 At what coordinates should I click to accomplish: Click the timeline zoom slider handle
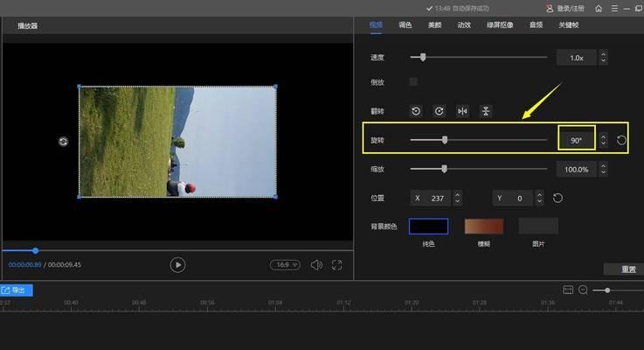pyautogui.click(x=607, y=290)
